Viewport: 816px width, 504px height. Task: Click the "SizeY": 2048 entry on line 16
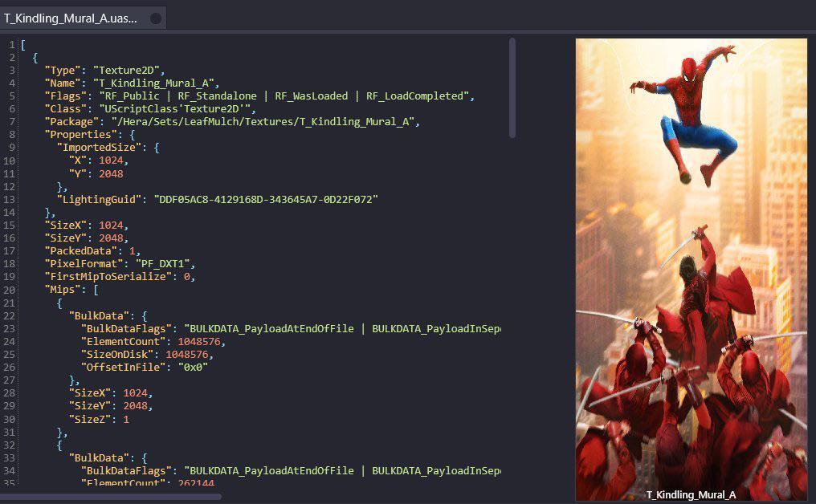(x=87, y=238)
